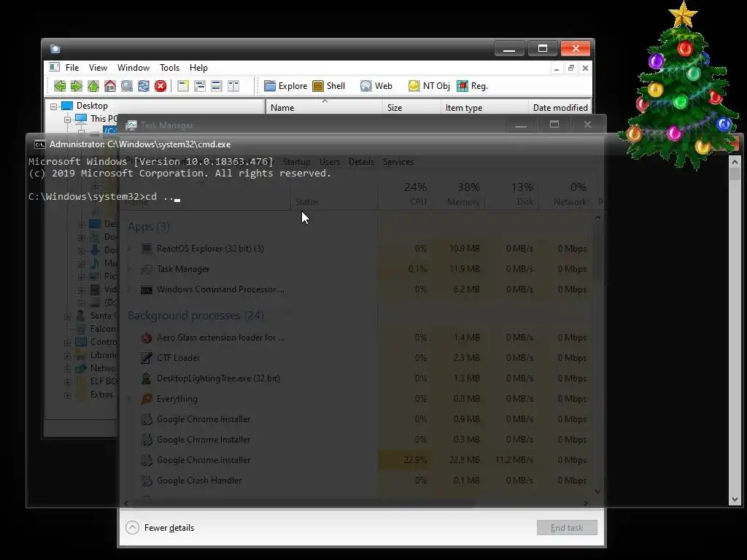Open the Reg. registry view button
This screenshot has width=747, height=560.
tap(472, 86)
